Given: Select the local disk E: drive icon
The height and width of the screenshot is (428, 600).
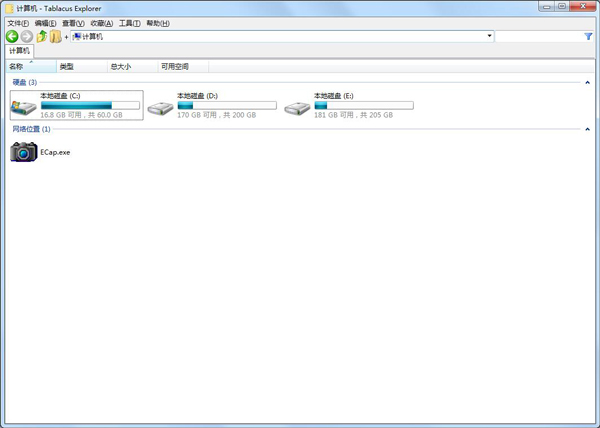Looking at the screenshot, I should coord(297,106).
